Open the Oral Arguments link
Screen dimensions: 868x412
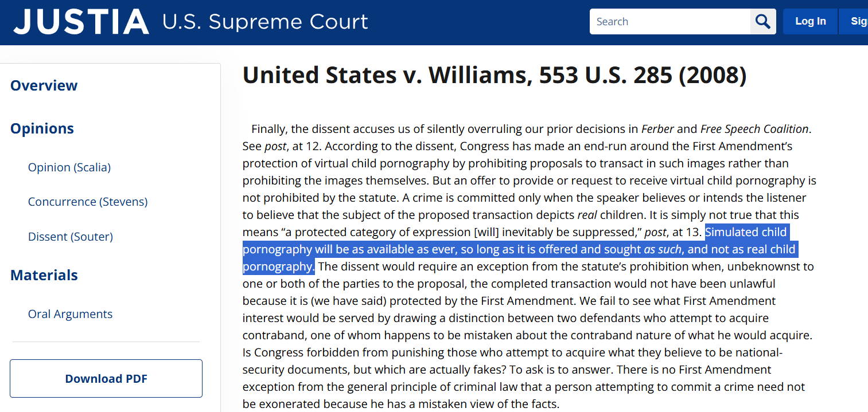pos(70,314)
